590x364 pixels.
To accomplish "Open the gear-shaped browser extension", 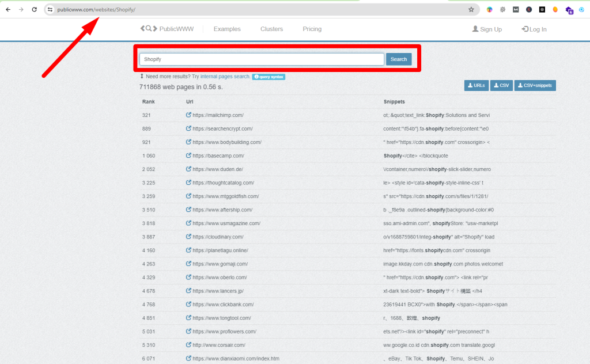I will pyautogui.click(x=502, y=9).
